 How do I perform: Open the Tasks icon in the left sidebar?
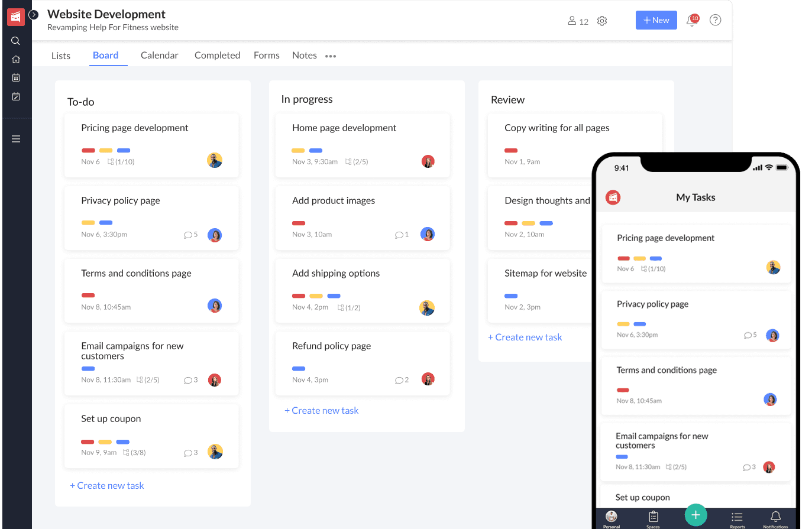[15, 96]
